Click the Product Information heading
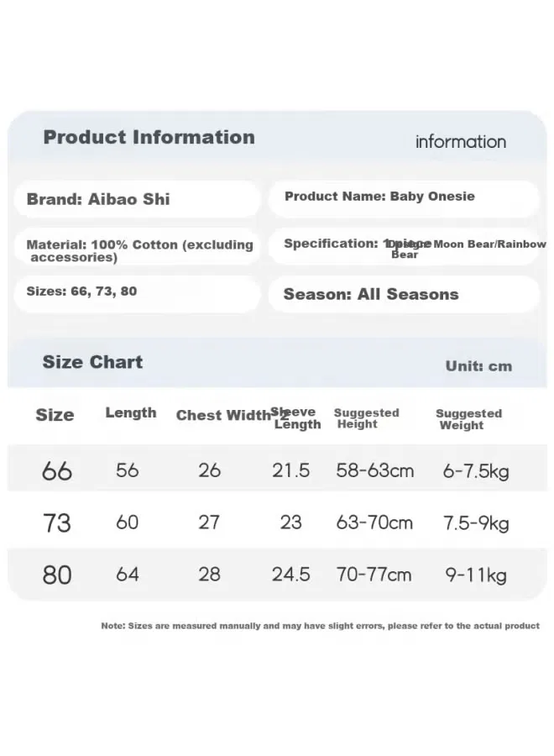Viewport: 554px width, 756px height. point(149,137)
